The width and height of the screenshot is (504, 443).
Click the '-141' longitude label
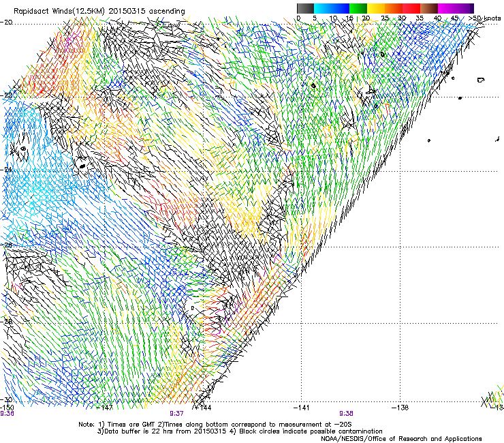coord(302,408)
